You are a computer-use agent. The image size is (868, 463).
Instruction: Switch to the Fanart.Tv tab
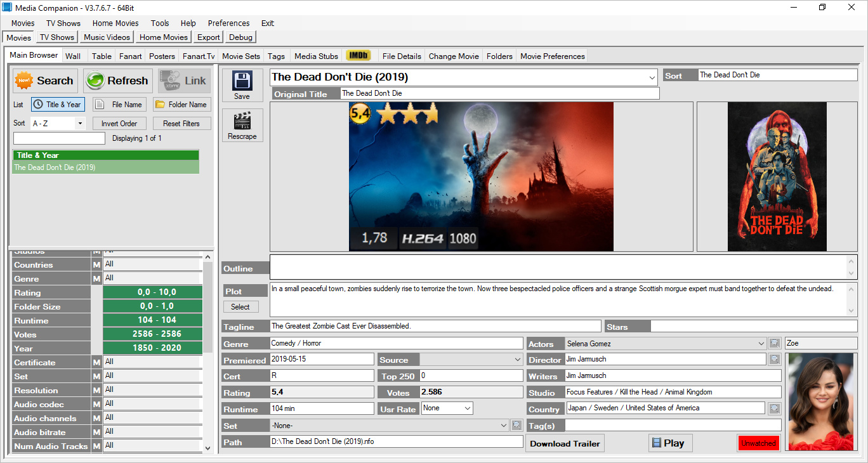pos(199,56)
